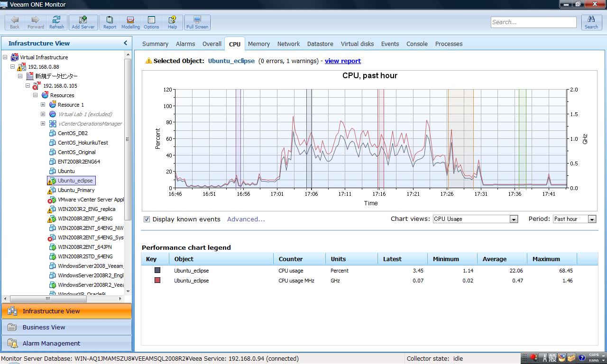
Task: Click the Add Server icon
Action: [x=83, y=22]
